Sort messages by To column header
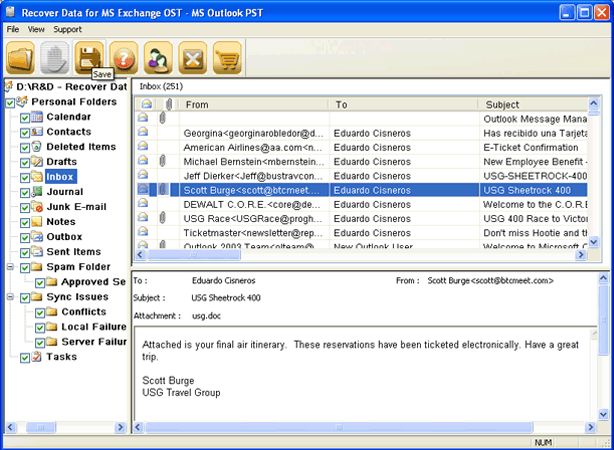This screenshot has height=450, width=614. tap(404, 105)
